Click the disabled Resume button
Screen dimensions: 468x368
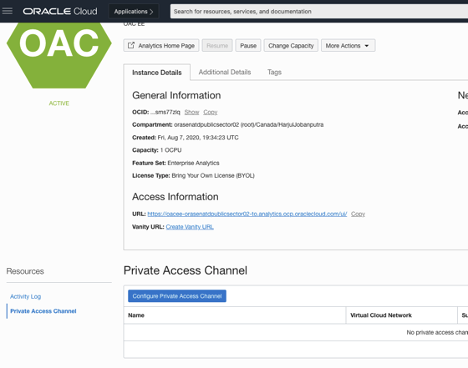pyautogui.click(x=217, y=46)
